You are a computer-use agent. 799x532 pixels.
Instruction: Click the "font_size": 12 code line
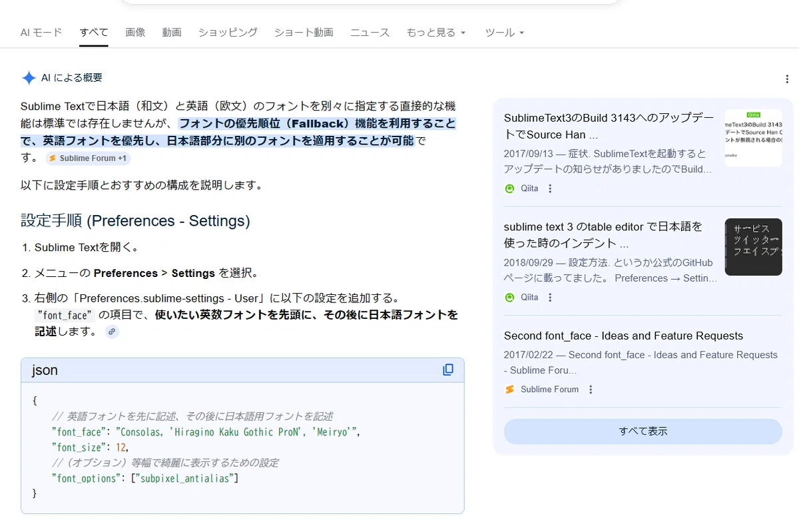(90, 447)
